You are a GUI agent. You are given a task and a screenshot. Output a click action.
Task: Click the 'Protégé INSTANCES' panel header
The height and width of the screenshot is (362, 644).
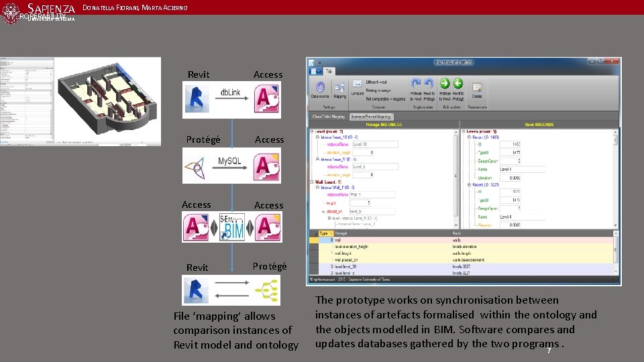(384, 125)
